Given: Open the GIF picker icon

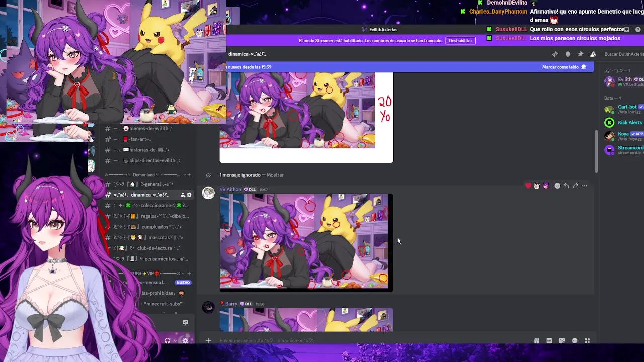Looking at the screenshot, I should click(x=549, y=341).
